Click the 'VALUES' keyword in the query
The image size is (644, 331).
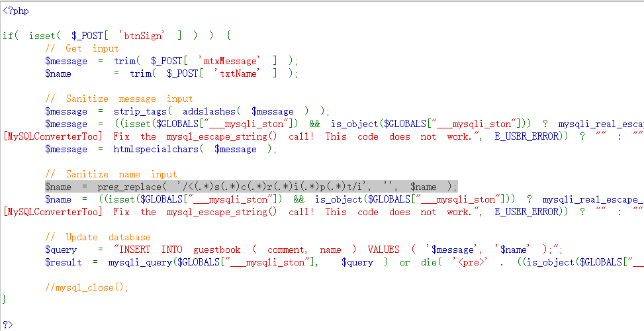click(x=383, y=250)
